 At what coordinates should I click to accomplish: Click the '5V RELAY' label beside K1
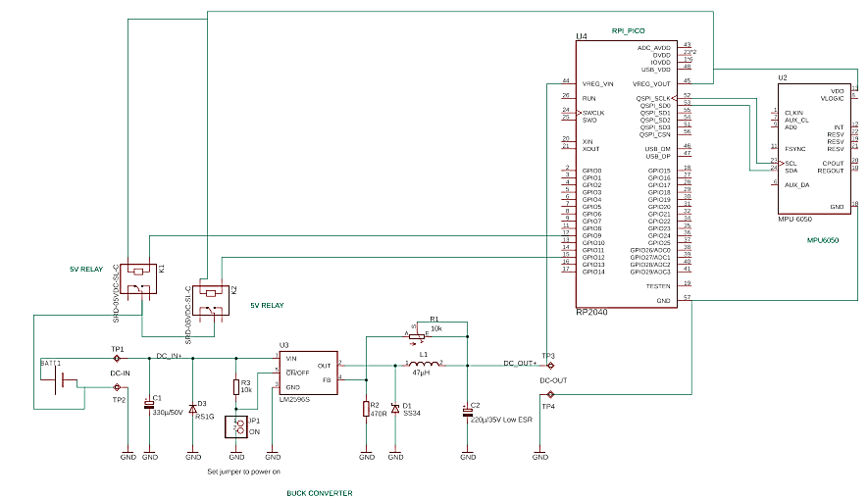[86, 269]
